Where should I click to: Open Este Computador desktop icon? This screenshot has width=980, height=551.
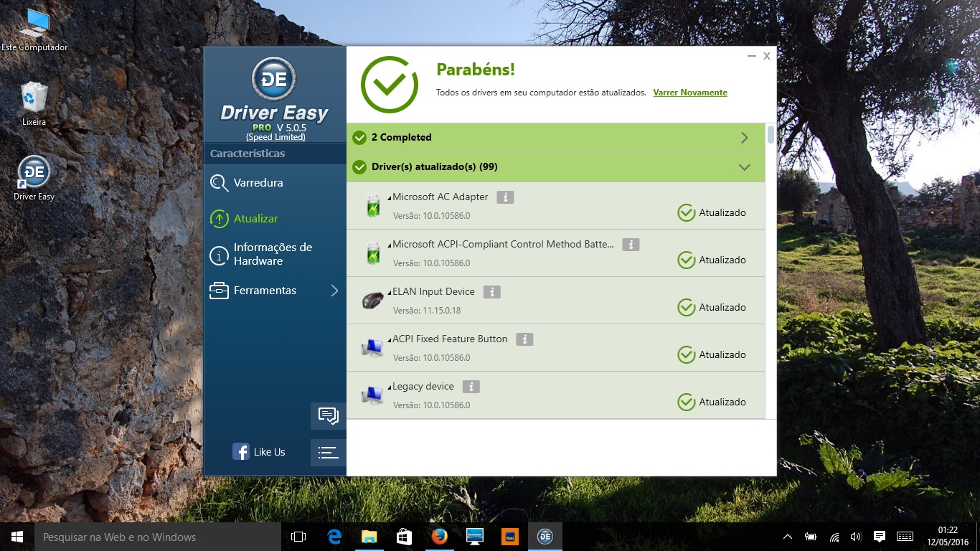tap(34, 31)
